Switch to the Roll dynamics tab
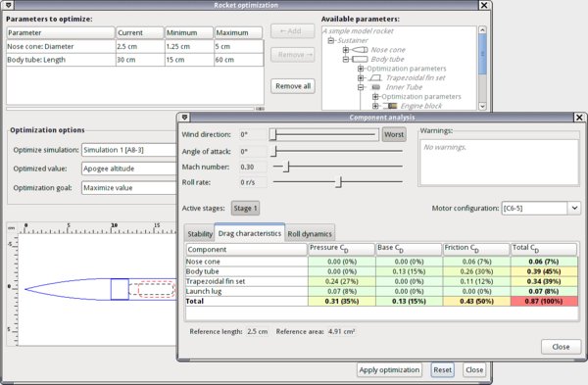588x385 pixels. 310,233
